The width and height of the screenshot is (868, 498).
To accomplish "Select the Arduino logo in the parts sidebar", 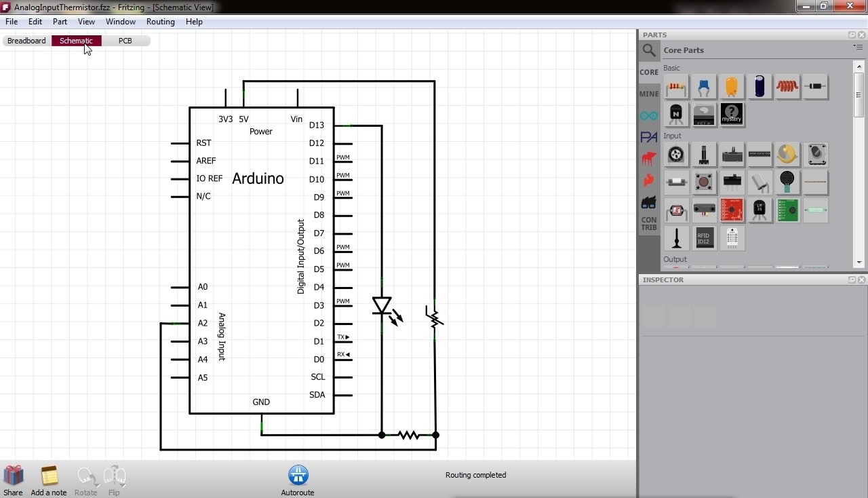I will [x=648, y=115].
